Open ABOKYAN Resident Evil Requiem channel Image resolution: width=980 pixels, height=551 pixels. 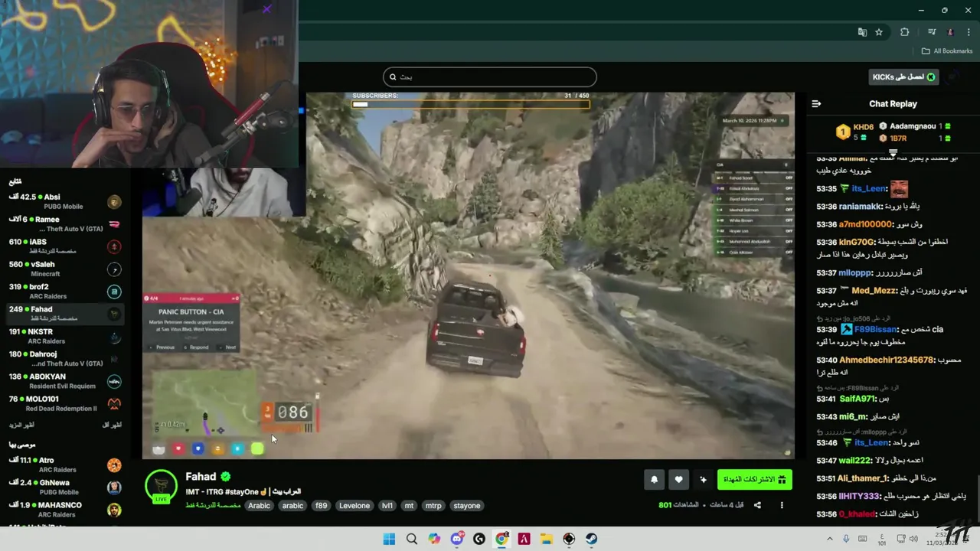[x=64, y=381]
